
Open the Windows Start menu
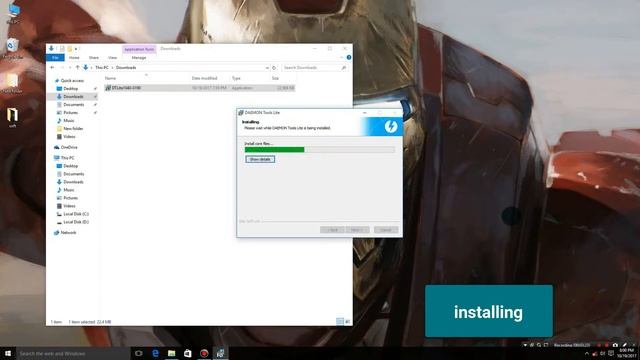point(8,353)
